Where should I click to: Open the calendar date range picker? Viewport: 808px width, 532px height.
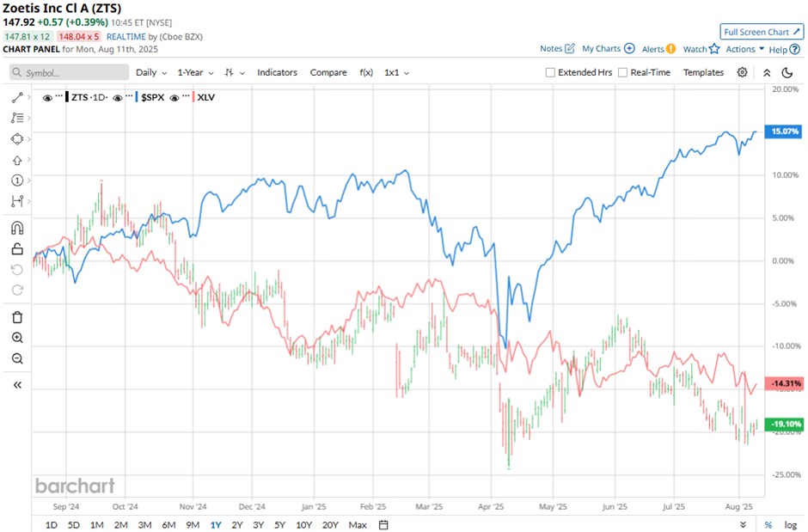point(383,525)
